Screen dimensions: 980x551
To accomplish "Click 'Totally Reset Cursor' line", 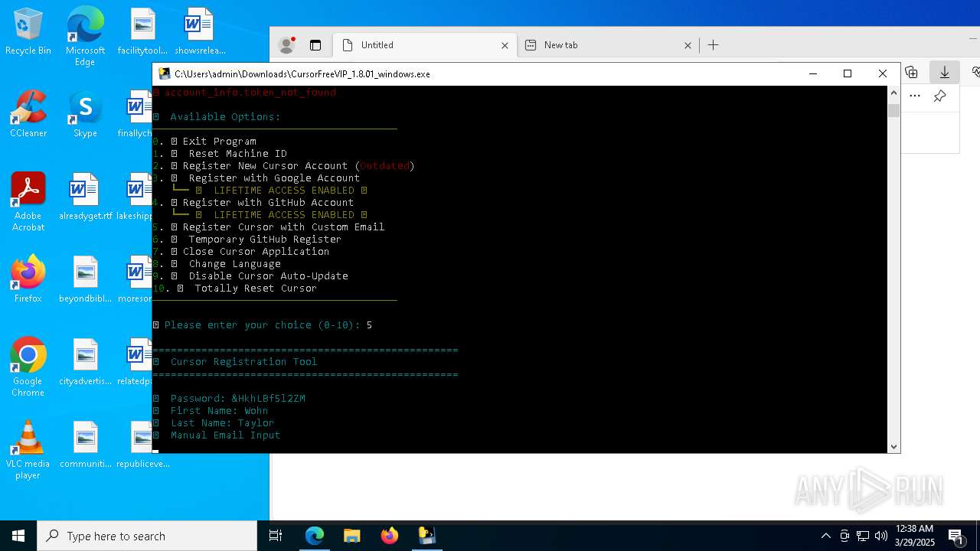I will (x=235, y=289).
